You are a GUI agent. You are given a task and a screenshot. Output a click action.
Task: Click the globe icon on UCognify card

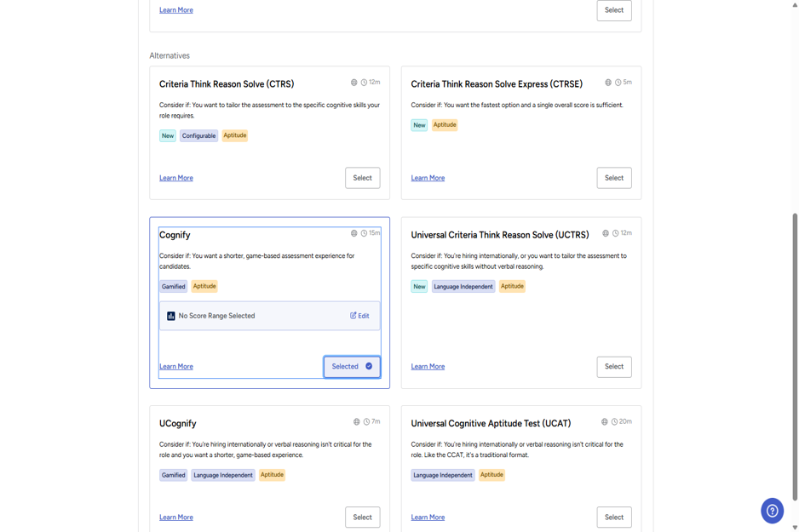click(x=357, y=421)
